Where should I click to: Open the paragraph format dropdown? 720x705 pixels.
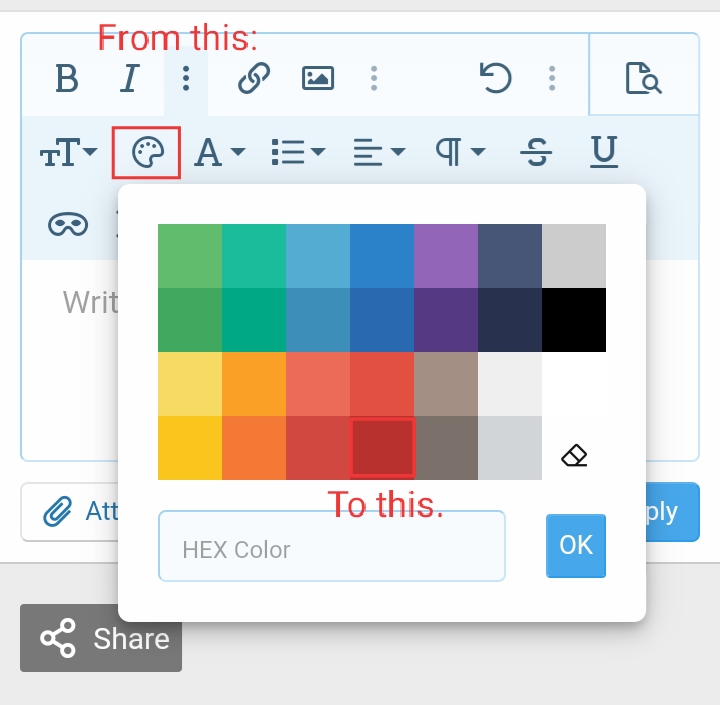[x=460, y=153]
